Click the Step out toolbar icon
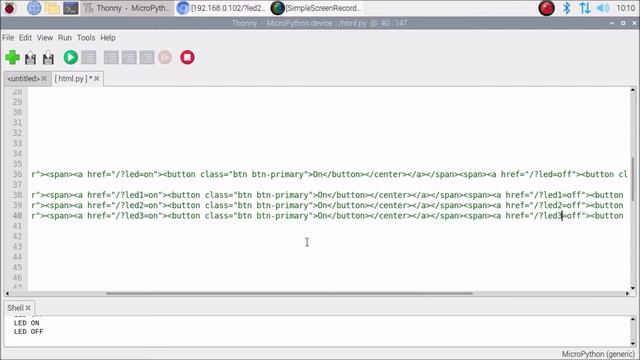 [147, 58]
